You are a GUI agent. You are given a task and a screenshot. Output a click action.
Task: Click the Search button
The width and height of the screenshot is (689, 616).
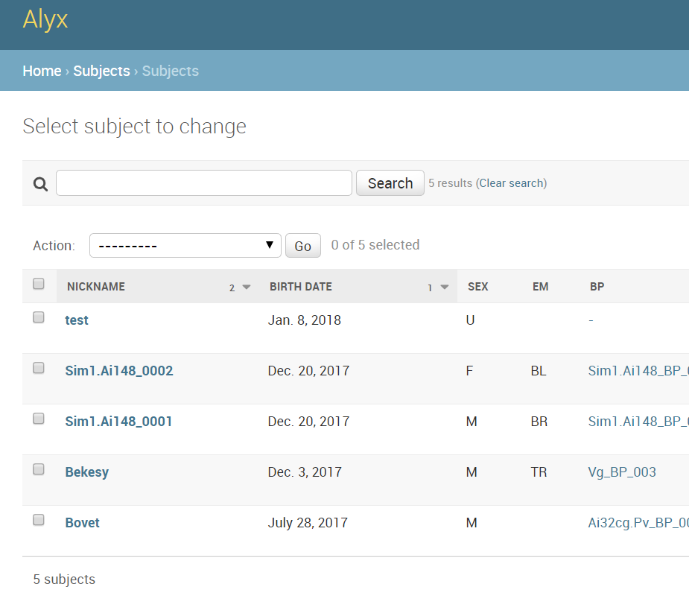coord(390,182)
